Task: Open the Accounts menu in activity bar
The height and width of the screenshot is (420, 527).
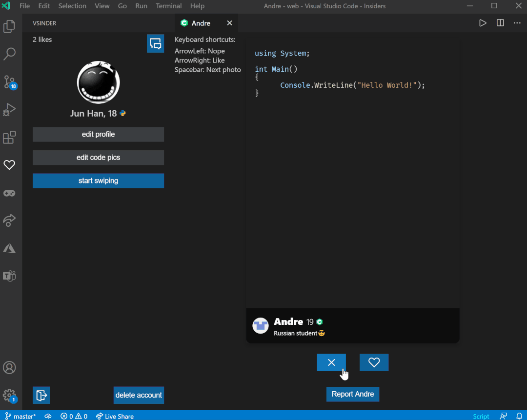Action: 9,368
